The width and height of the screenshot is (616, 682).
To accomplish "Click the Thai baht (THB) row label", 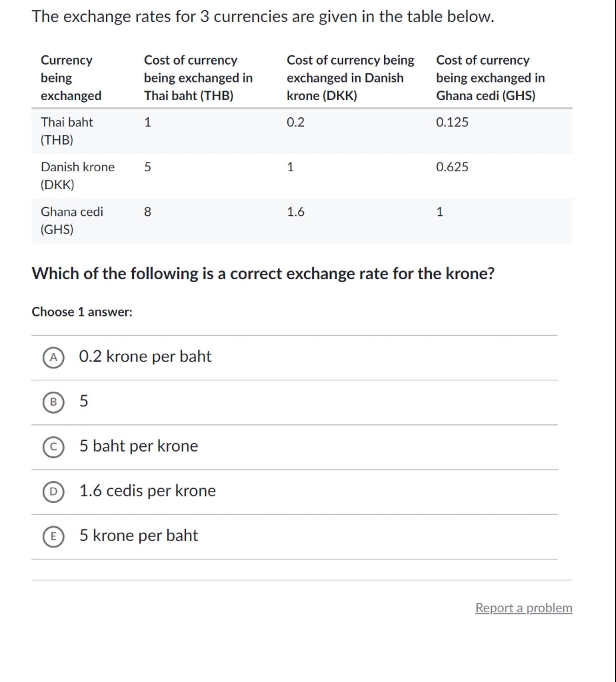I will click(67, 131).
